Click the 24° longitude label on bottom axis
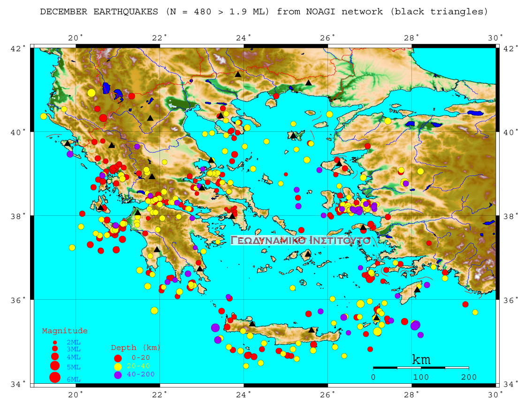 click(x=244, y=395)
